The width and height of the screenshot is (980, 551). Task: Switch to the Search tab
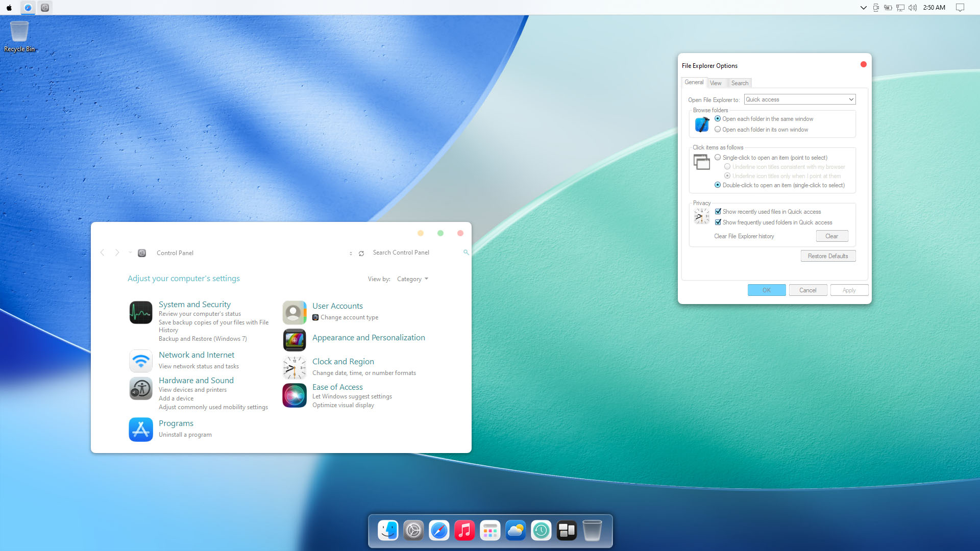740,83
